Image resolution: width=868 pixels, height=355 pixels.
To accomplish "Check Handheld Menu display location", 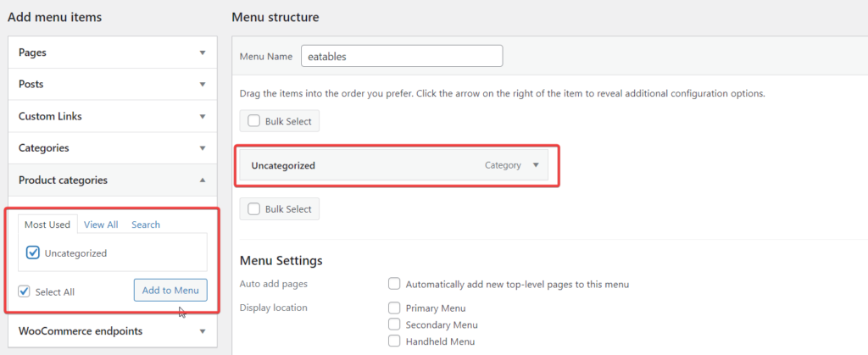I will tap(394, 341).
